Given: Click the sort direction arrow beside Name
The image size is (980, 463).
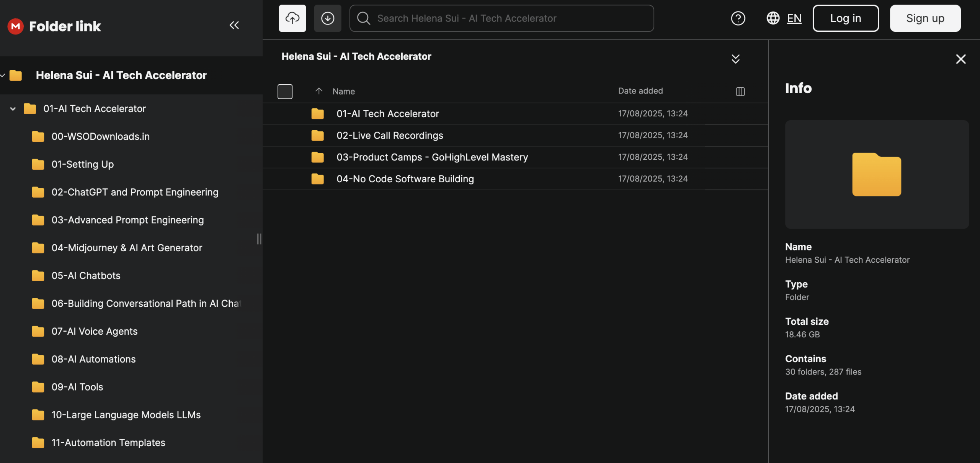Looking at the screenshot, I should pyautogui.click(x=318, y=91).
